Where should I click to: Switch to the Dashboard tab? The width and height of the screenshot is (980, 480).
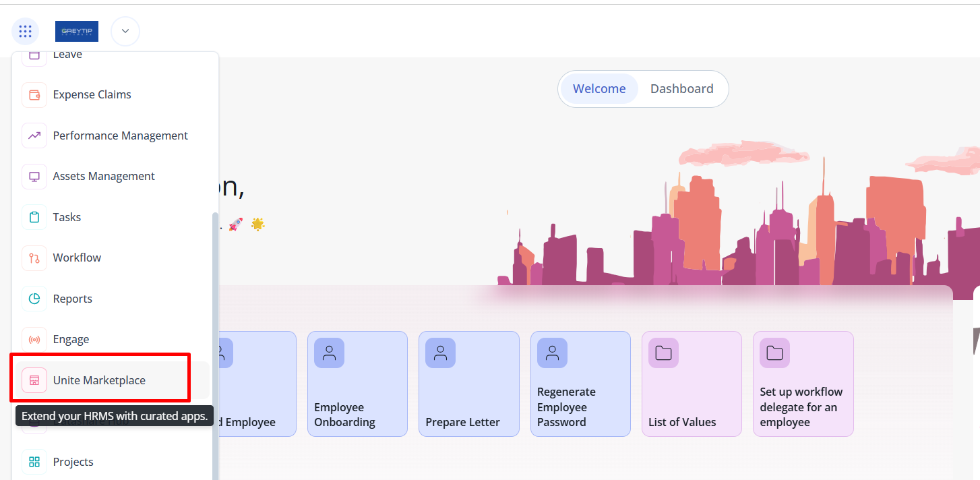tap(681, 89)
